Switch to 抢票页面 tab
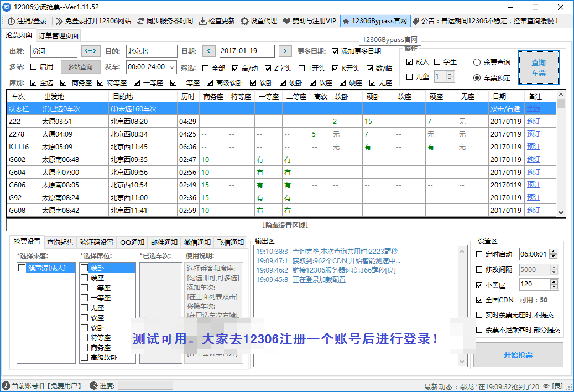Screen dimensions: 574x392 click(x=19, y=35)
